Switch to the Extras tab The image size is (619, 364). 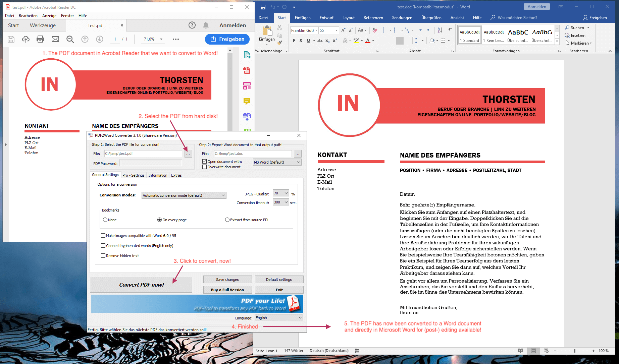176,175
